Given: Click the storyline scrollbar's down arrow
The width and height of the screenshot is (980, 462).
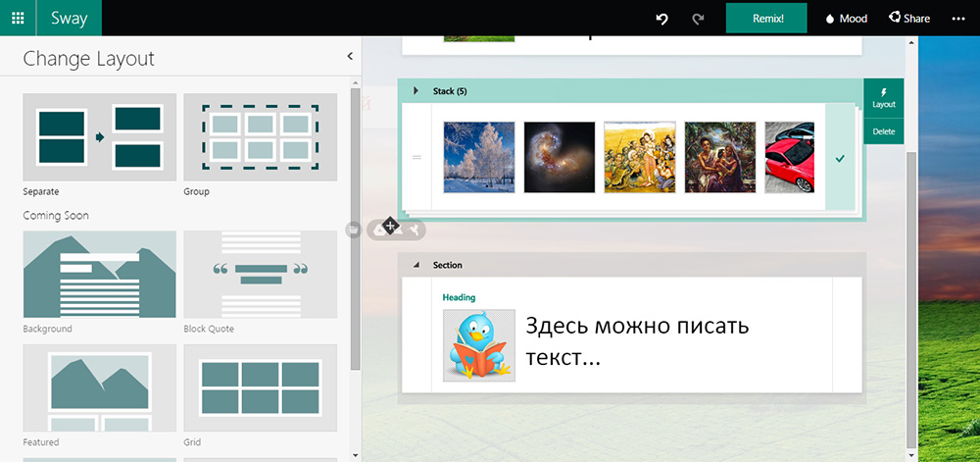Looking at the screenshot, I should point(911,456).
